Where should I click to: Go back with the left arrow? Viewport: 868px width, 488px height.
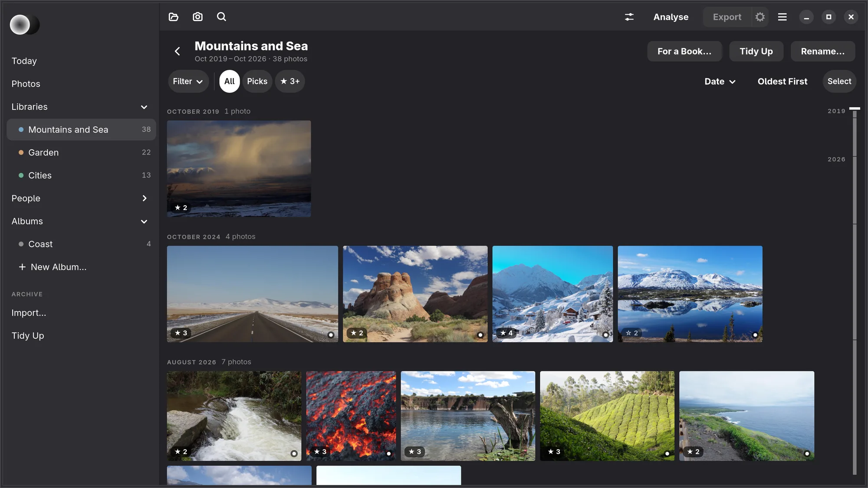177,51
